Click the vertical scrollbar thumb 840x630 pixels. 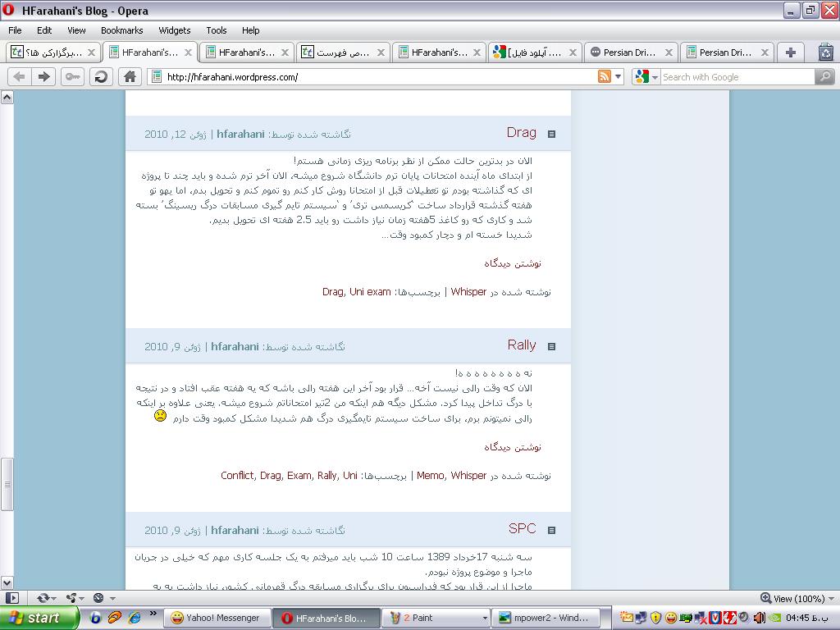coord(7,484)
